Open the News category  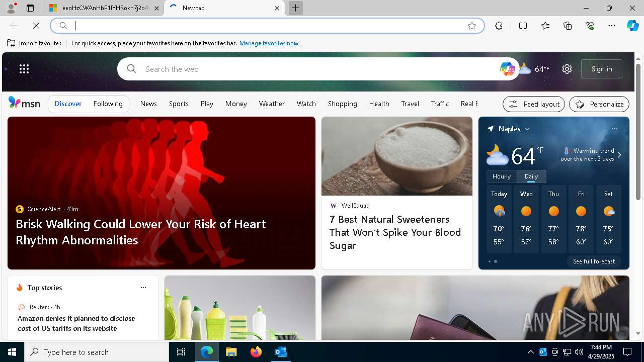pos(148,104)
